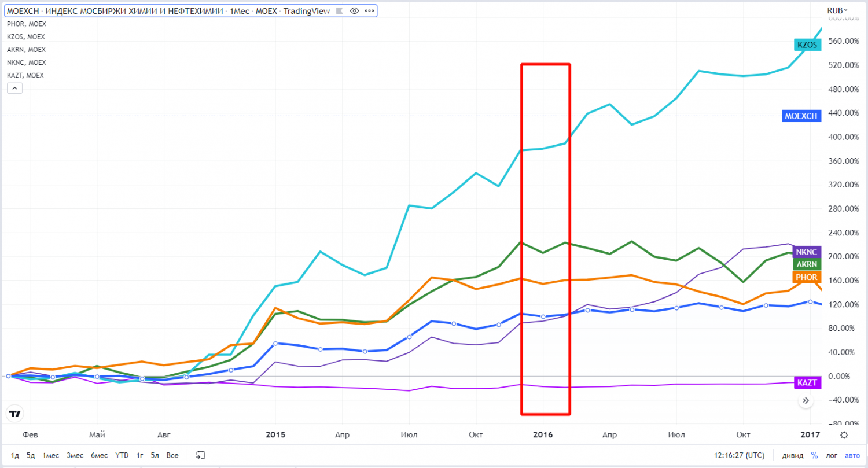Click the divid adjustment button

point(792,455)
